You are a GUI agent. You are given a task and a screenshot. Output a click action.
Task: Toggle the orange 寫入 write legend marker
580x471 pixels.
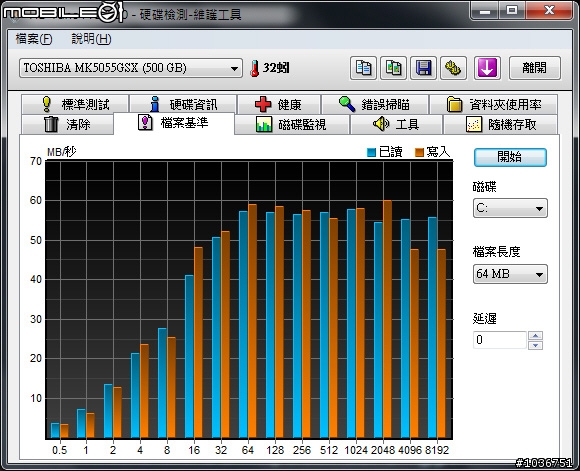(x=419, y=152)
